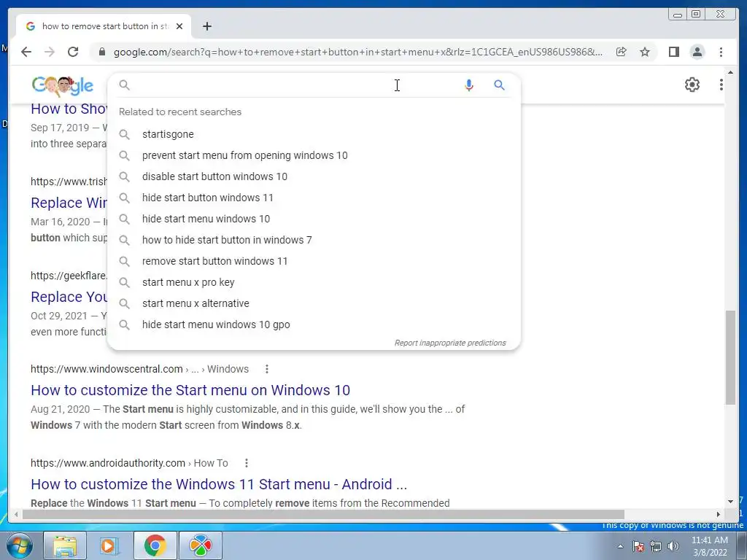Show hidden tray icons arrow

tap(620, 547)
